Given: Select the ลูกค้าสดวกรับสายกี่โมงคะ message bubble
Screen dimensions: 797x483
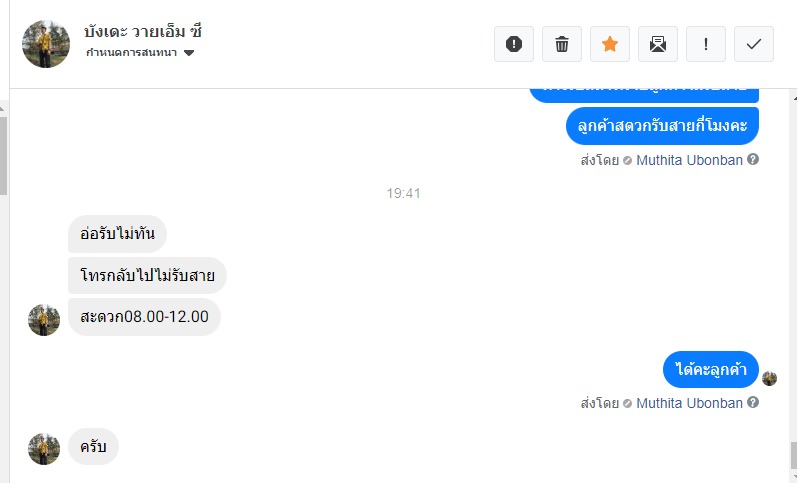Looking at the screenshot, I should [x=662, y=126].
